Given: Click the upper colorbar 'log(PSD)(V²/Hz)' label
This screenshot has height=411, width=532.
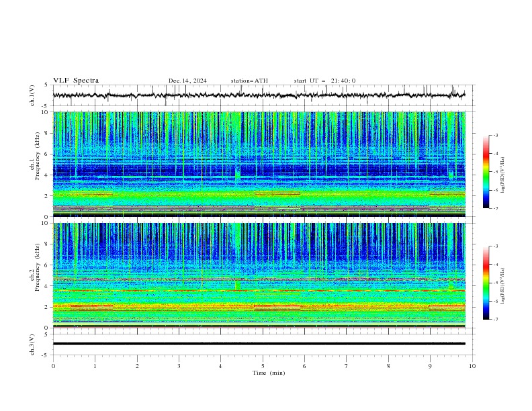Looking at the screenshot, I should 502,175.
